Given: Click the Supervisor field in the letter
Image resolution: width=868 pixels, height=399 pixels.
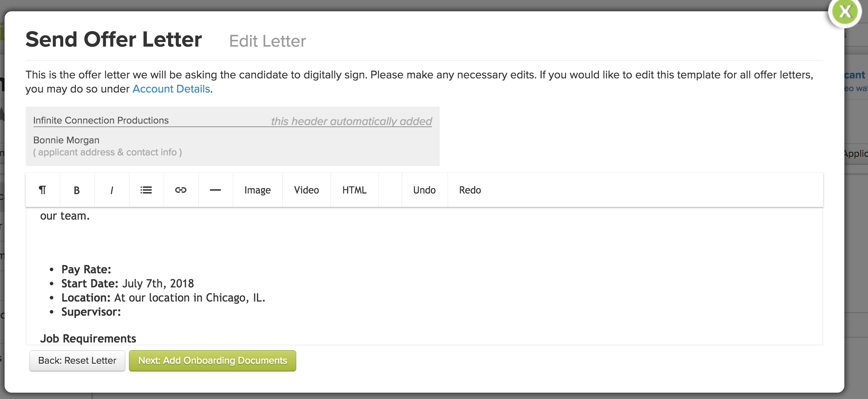Looking at the screenshot, I should pyautogui.click(x=91, y=312).
